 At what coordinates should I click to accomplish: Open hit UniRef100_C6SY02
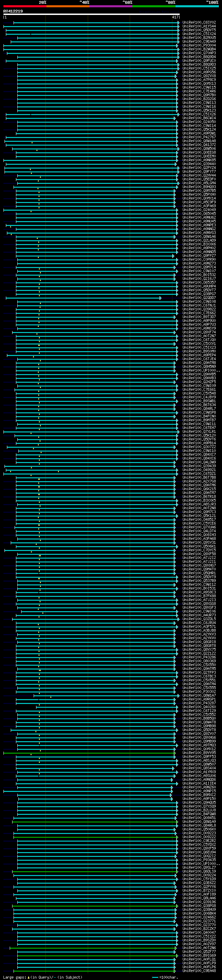coord(199,23)
